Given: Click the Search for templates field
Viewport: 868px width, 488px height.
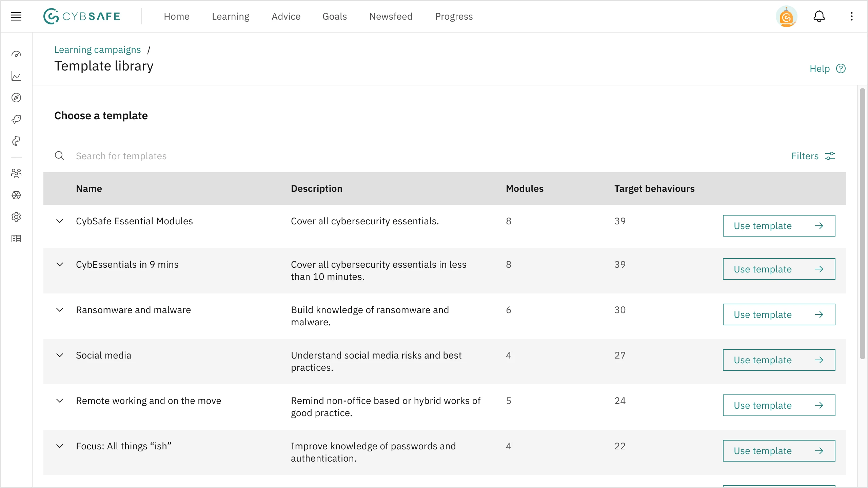Looking at the screenshot, I should click(407, 156).
